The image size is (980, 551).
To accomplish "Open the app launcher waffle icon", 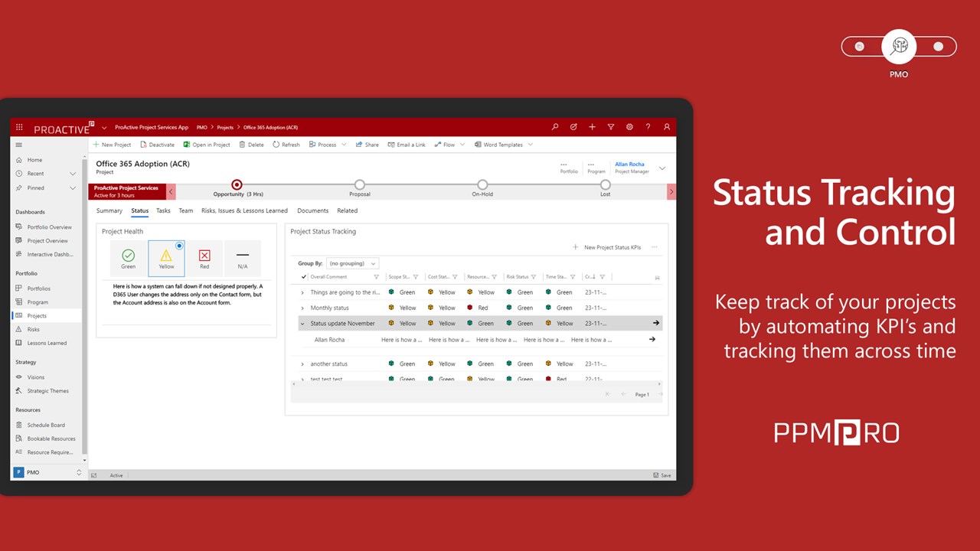I will (x=19, y=127).
